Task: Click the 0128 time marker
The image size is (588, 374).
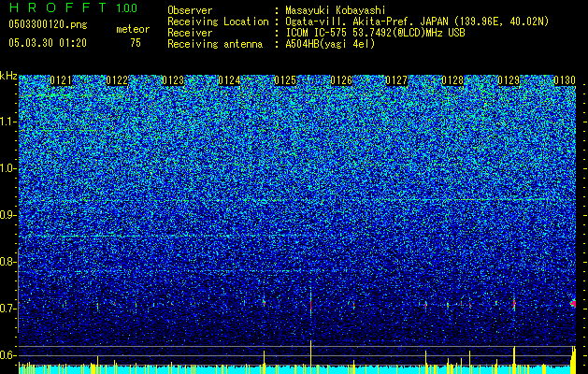Action: pyautogui.click(x=452, y=80)
